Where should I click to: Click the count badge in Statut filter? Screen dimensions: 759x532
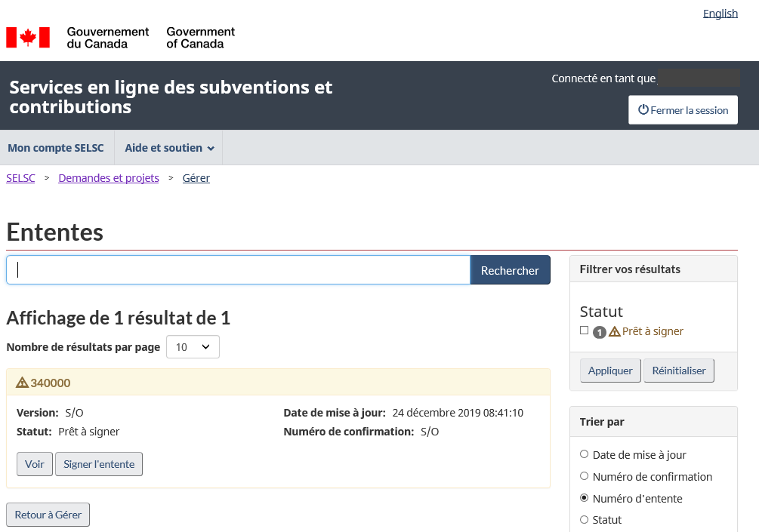pyautogui.click(x=600, y=332)
